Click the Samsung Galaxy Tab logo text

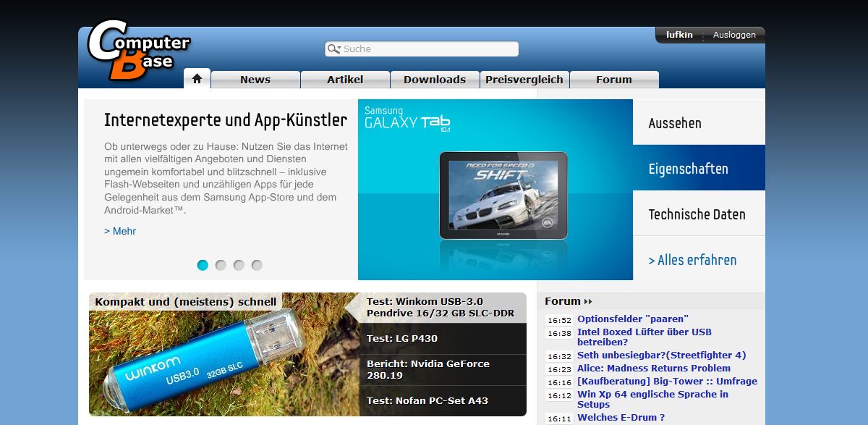pos(407,119)
